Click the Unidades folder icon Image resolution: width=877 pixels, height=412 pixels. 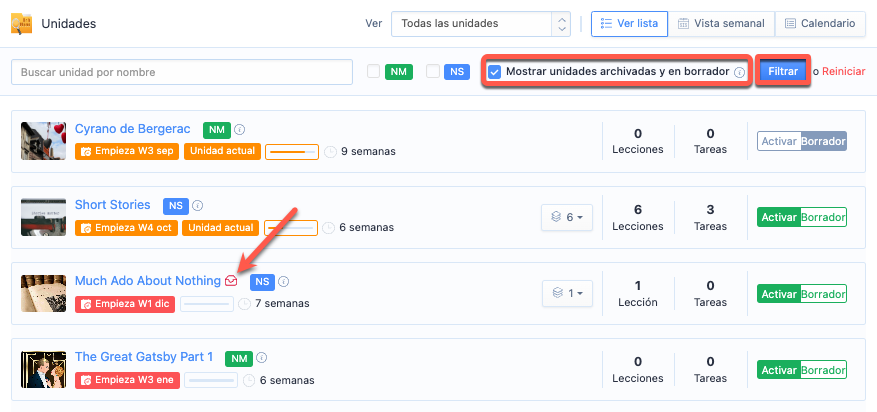[x=21, y=23]
